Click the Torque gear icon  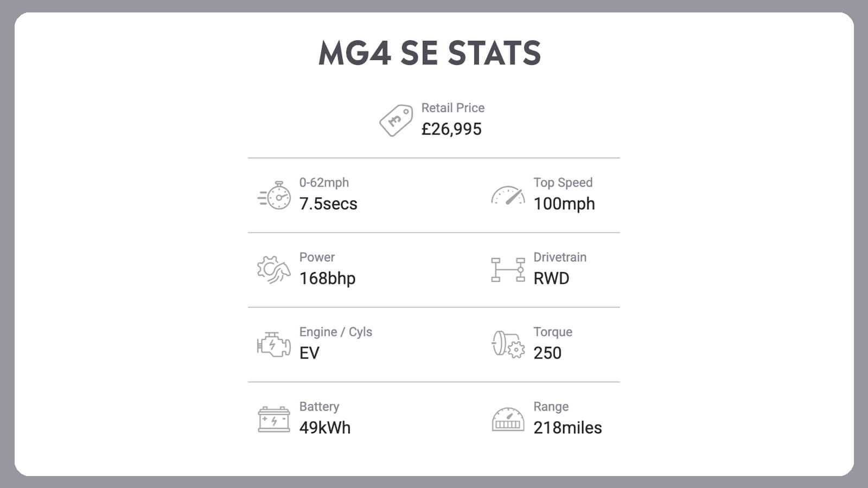click(508, 344)
